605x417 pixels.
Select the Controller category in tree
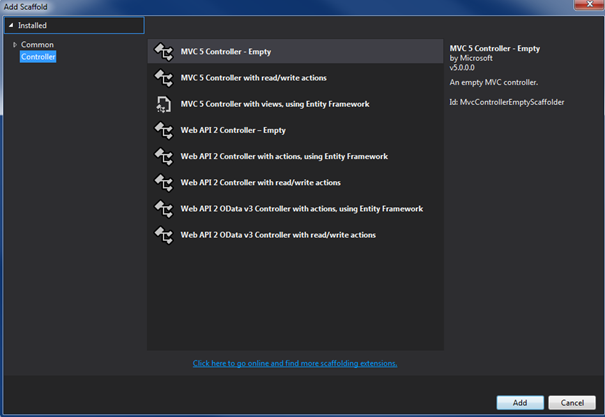click(38, 57)
